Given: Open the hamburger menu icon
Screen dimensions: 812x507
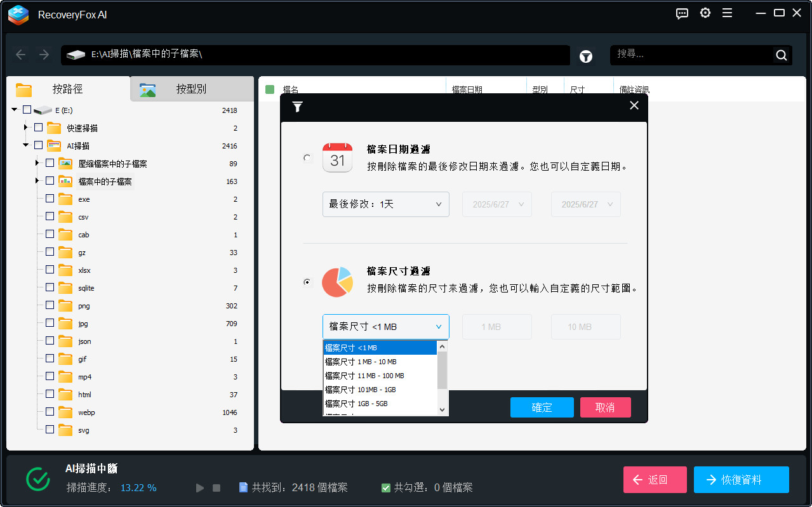Looking at the screenshot, I should coord(727,13).
